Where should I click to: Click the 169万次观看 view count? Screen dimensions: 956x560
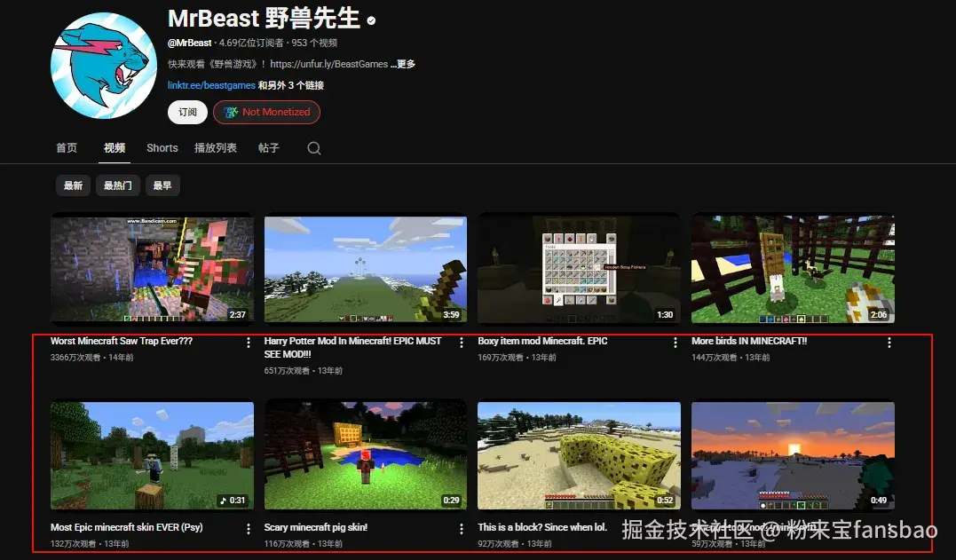click(501, 358)
